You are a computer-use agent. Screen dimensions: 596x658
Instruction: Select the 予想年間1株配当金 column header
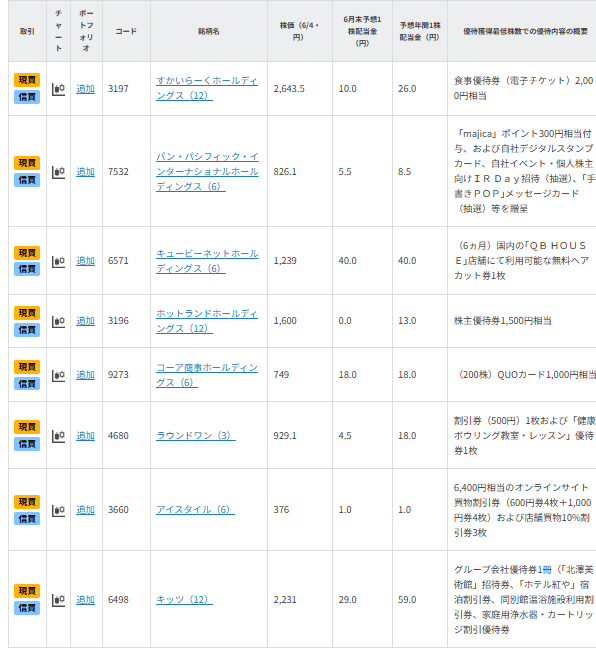tap(420, 31)
